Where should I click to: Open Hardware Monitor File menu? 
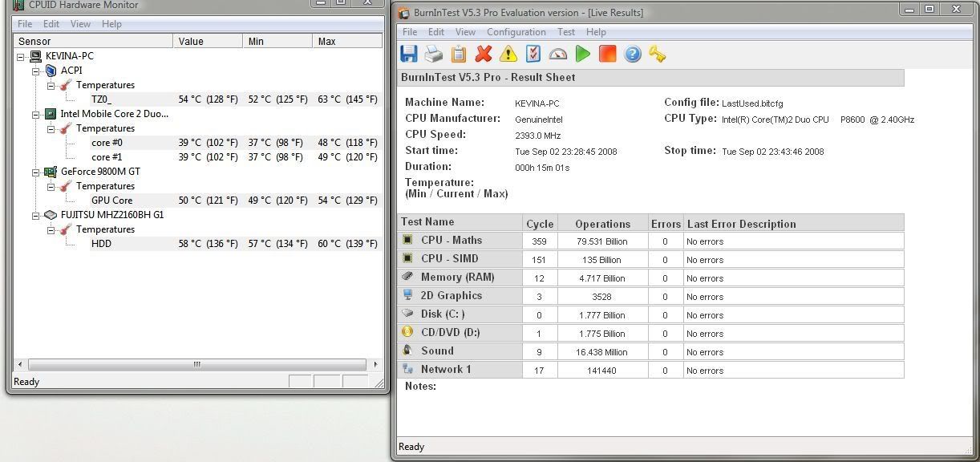click(x=25, y=24)
